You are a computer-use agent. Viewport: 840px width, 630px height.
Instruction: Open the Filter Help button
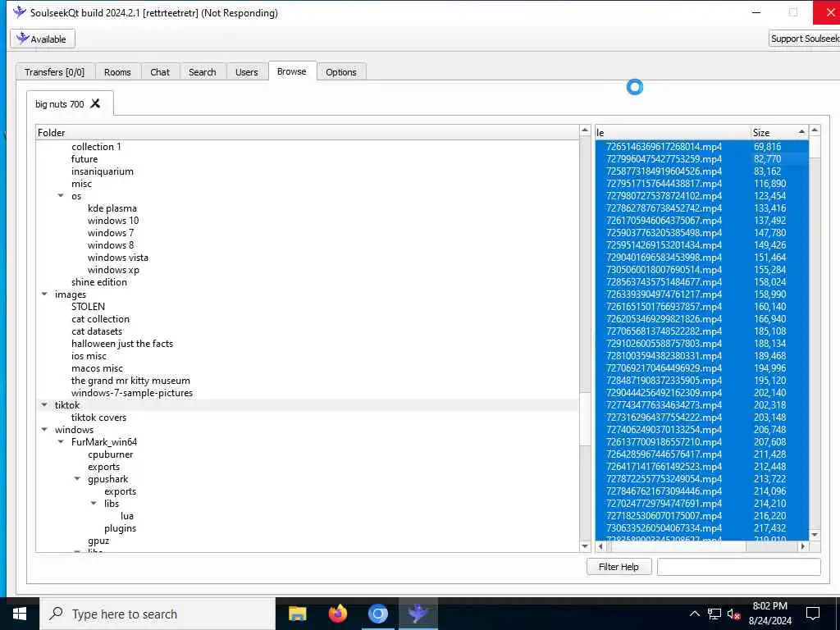click(x=619, y=567)
